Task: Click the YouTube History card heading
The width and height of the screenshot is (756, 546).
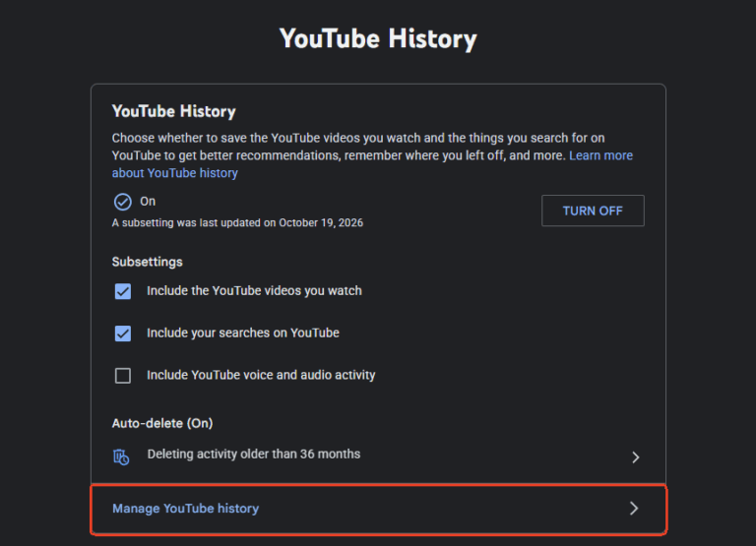Action: point(173,111)
